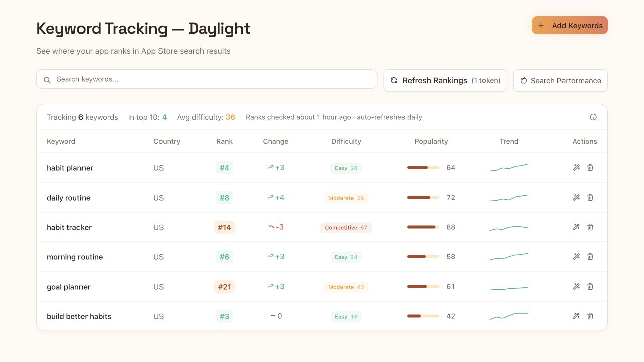The width and height of the screenshot is (644, 362).
Task: Click the build better habits popularity bar
Action: click(423, 316)
